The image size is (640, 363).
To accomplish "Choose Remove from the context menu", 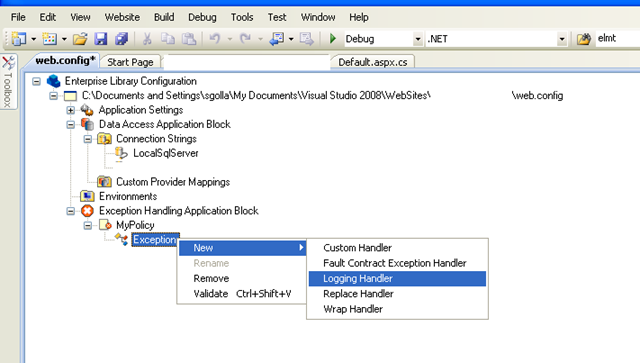I will (x=242, y=278).
